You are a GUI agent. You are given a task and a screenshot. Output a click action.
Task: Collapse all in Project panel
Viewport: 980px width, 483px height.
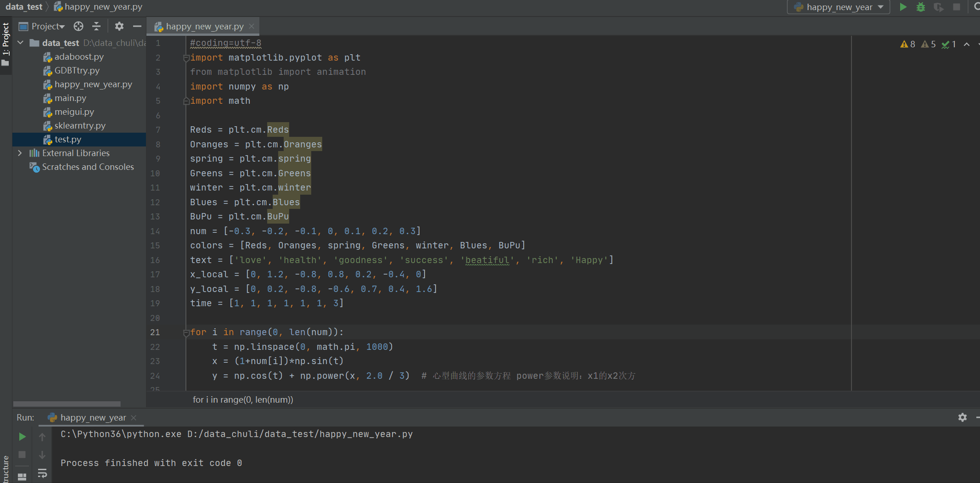click(x=96, y=26)
